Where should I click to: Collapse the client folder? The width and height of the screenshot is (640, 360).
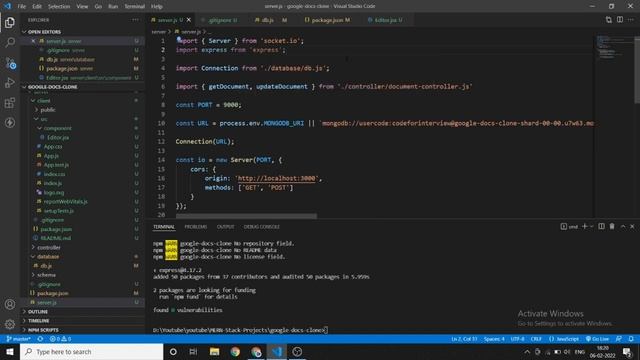point(44,100)
